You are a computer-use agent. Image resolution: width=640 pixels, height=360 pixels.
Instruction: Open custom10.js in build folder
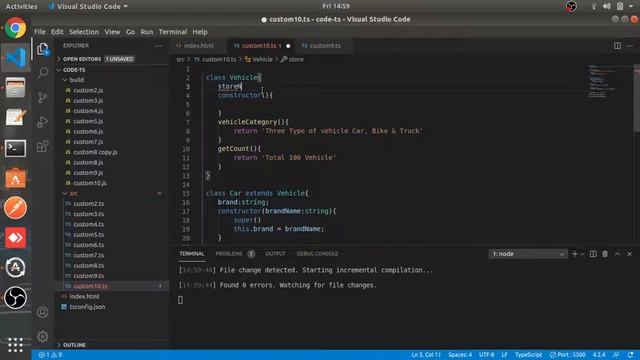point(90,183)
